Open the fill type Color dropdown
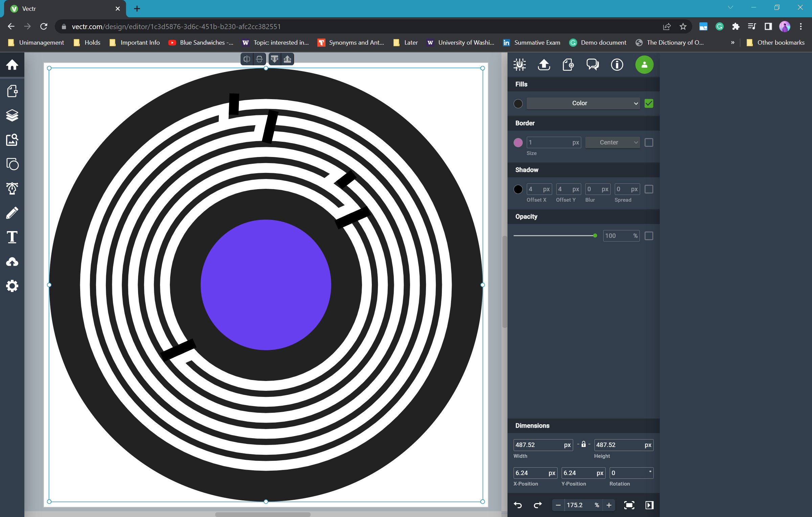This screenshot has height=517, width=812. 583,103
